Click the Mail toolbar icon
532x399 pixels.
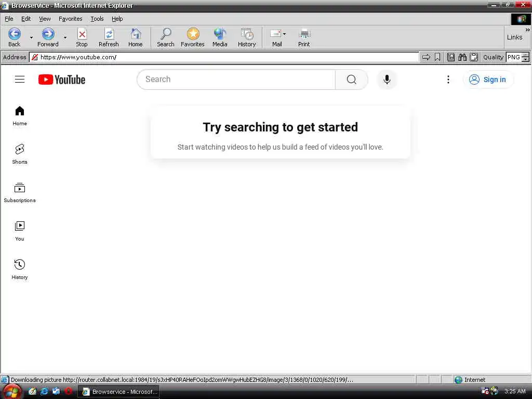pyautogui.click(x=275, y=37)
